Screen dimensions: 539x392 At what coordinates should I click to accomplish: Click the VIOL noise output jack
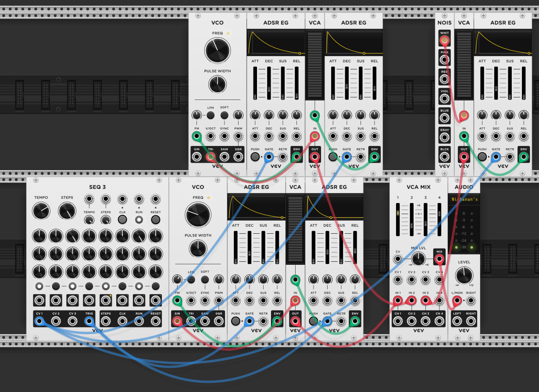coord(445,99)
